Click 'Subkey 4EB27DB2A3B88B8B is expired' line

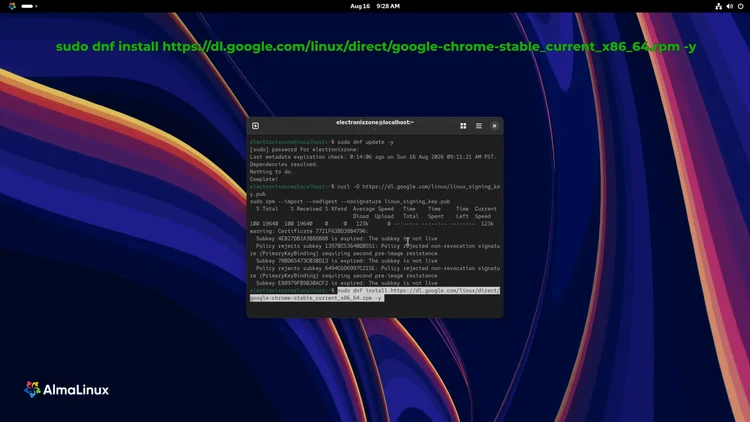pos(346,239)
